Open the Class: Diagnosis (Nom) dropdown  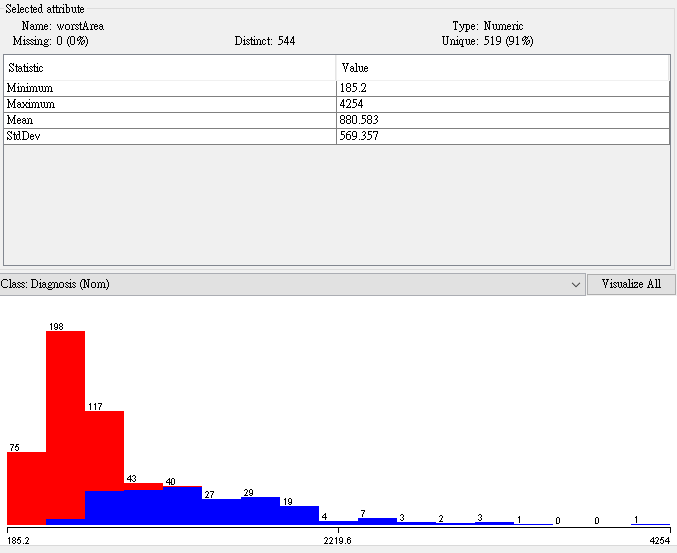coord(292,284)
